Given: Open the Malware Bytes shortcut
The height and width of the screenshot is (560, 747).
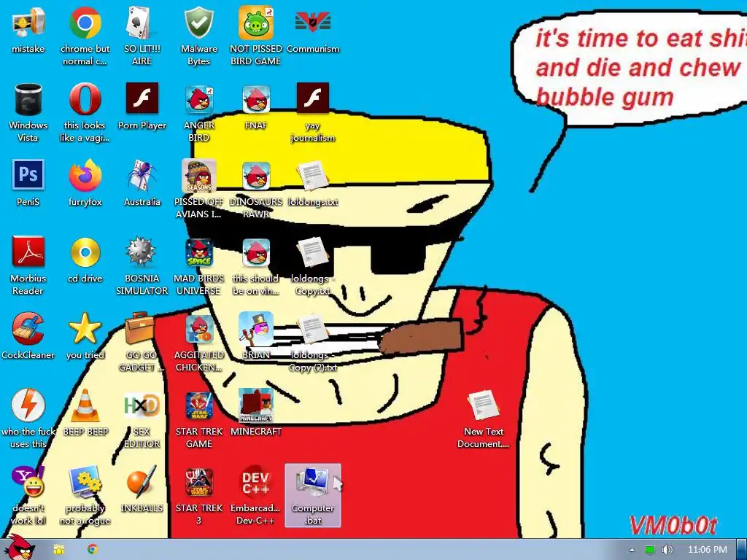Looking at the screenshot, I should tap(199, 36).
